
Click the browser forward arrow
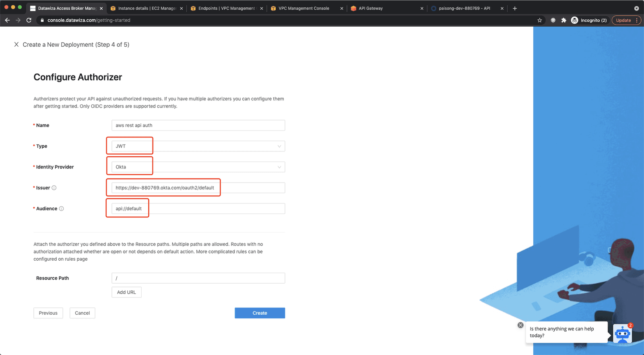18,20
